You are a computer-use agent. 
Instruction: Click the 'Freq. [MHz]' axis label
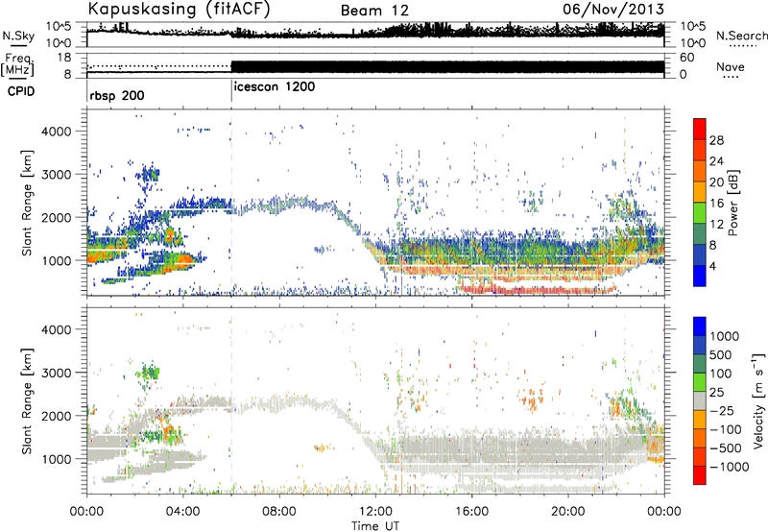pos(17,64)
